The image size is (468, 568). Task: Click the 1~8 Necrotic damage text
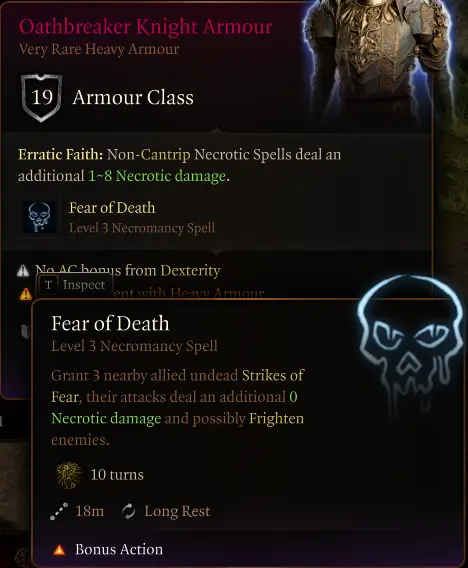[157, 176]
